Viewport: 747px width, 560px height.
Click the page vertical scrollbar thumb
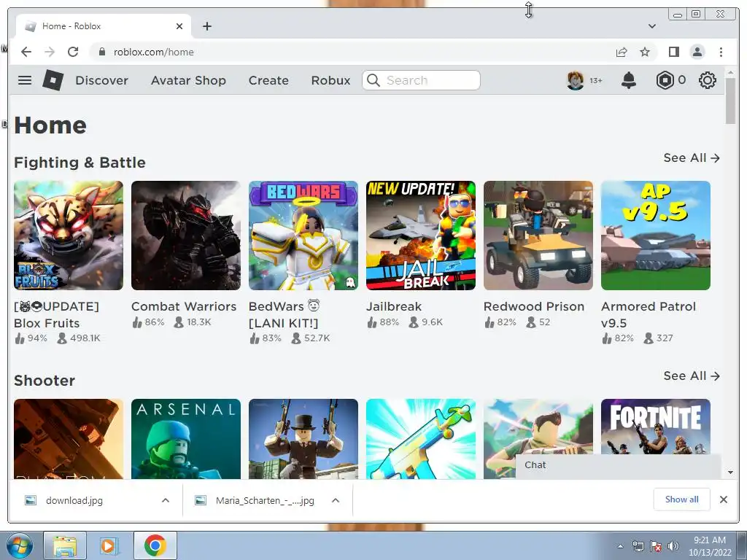tap(730, 100)
